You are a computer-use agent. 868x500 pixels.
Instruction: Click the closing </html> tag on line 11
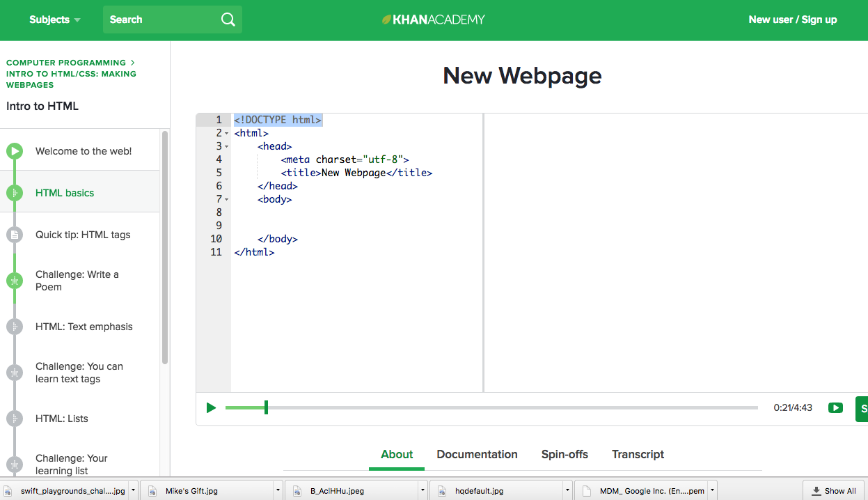(x=254, y=252)
